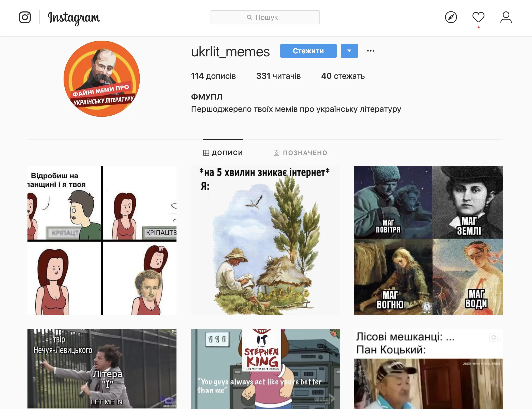
Task: Focus the Пошук search field
Action: [x=265, y=17]
